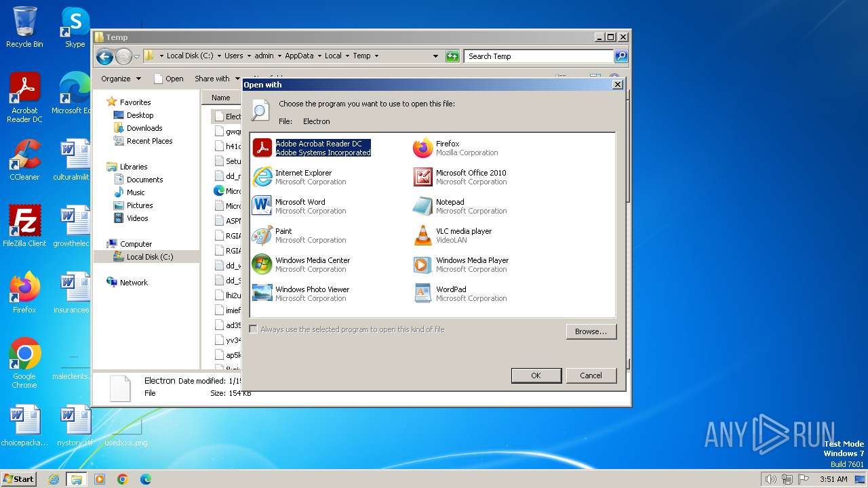868x488 pixels.
Task: Click inside the Search Temp field
Action: pyautogui.click(x=539, y=56)
